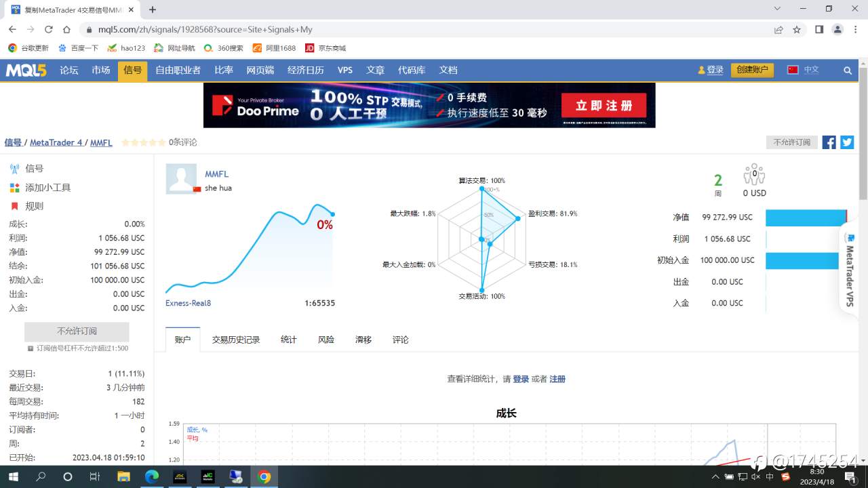
Task: Click the MMFL user avatar
Action: coord(181,179)
